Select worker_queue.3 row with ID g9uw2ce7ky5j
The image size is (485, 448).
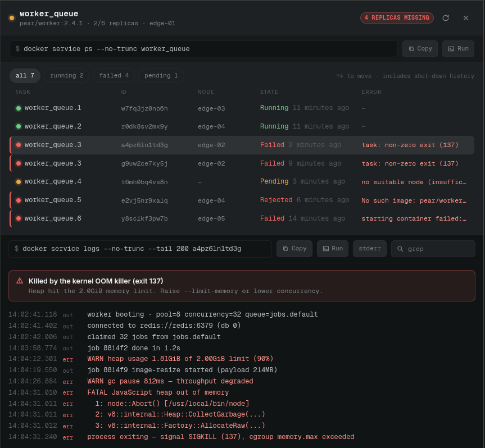tap(242, 163)
